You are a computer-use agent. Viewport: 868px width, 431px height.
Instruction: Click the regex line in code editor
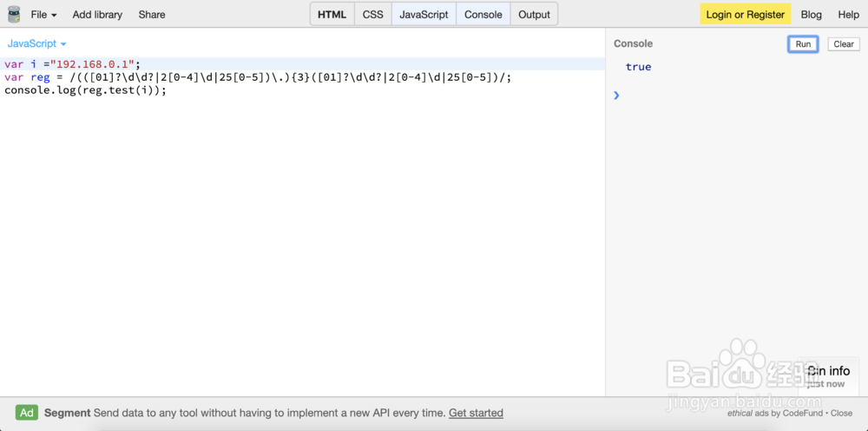coord(258,77)
